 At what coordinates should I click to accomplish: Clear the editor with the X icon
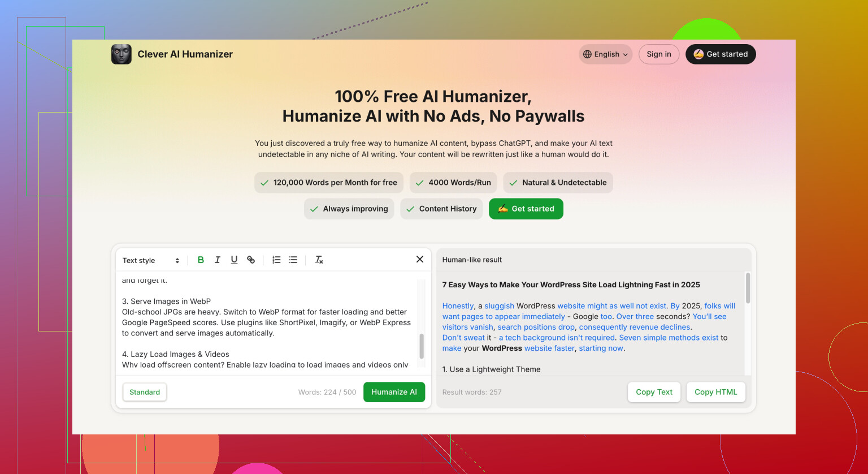pos(420,259)
